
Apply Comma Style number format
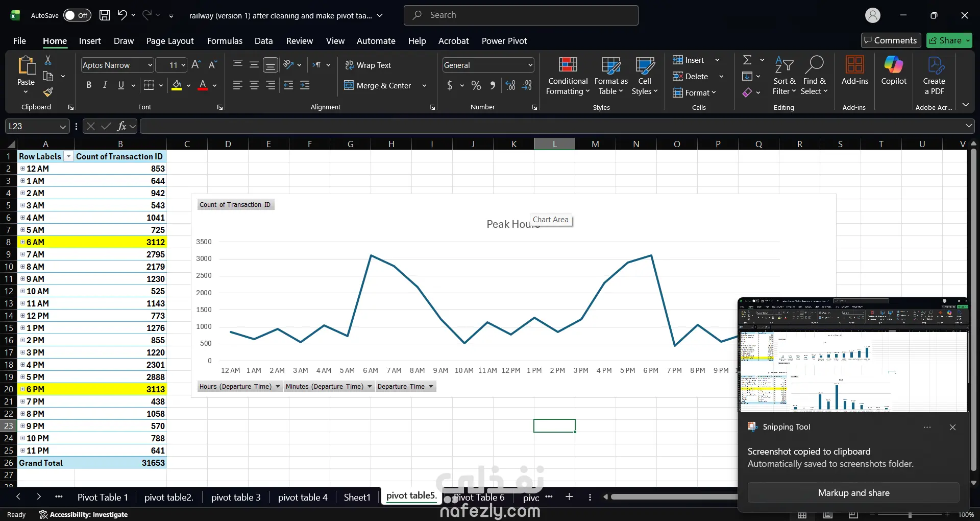coord(493,85)
